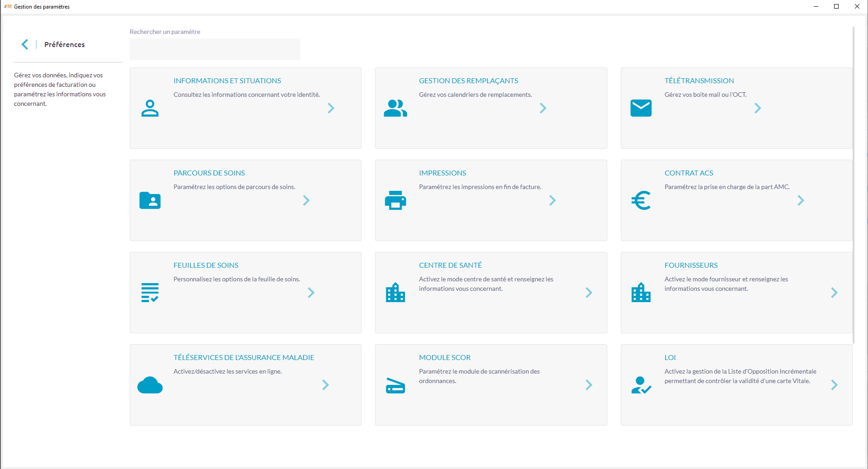Focus the Rechercher un paramètre search field
Image resolution: width=868 pixels, height=469 pixels.
215,49
